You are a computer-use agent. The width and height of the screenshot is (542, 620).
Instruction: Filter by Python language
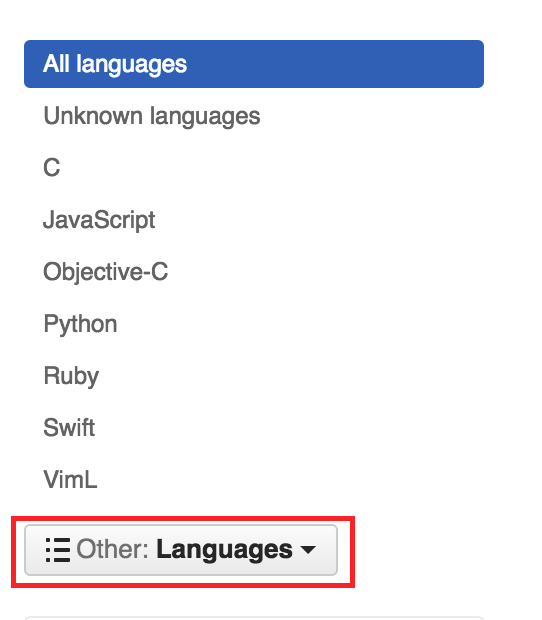pos(80,324)
